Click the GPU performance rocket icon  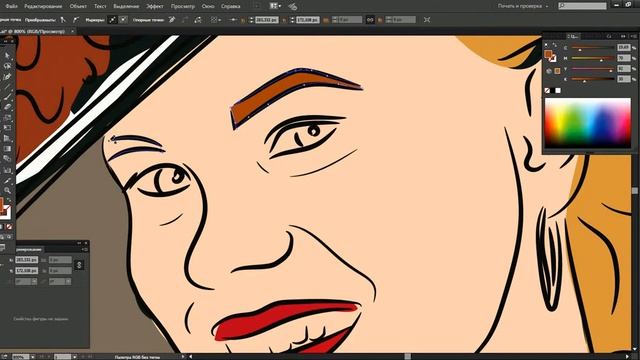(x=292, y=6)
